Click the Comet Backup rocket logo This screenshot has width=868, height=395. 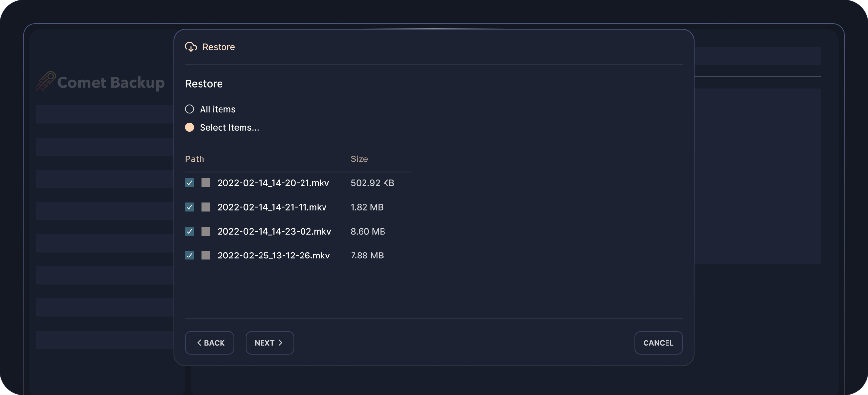[x=46, y=81]
